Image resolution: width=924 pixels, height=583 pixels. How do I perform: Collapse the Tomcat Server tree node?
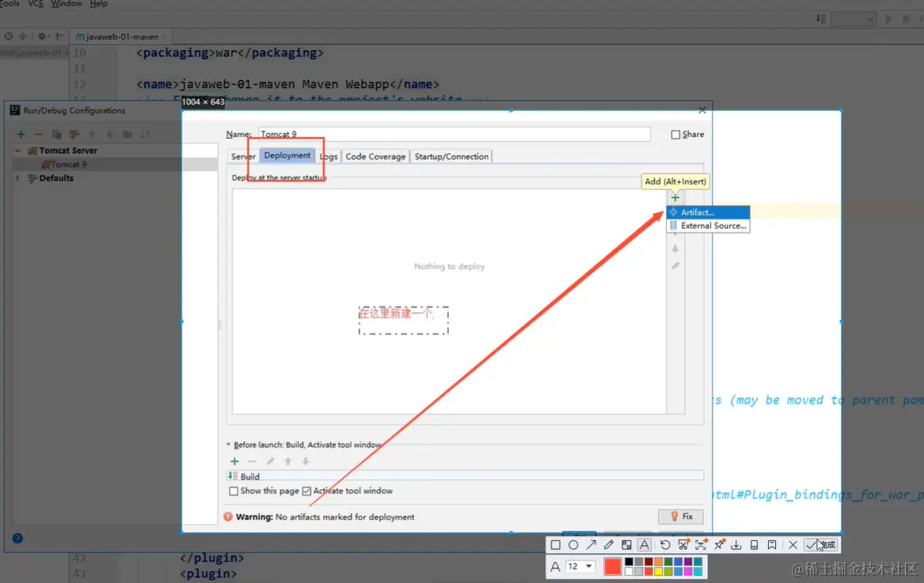click(17, 151)
